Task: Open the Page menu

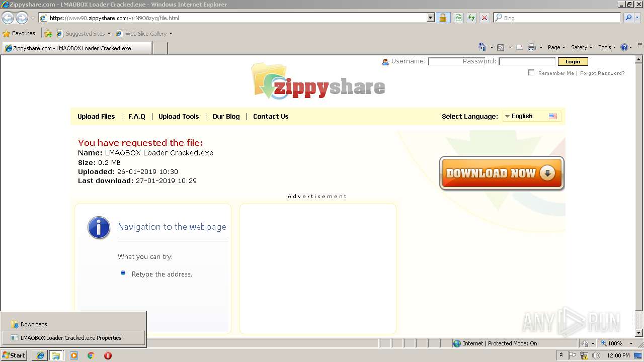Action: click(556, 47)
